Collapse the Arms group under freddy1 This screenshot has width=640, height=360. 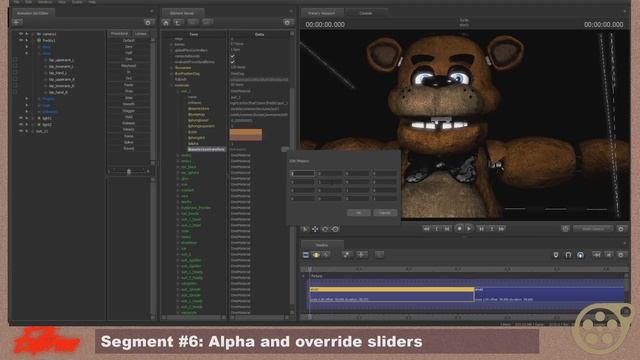pos(40,53)
